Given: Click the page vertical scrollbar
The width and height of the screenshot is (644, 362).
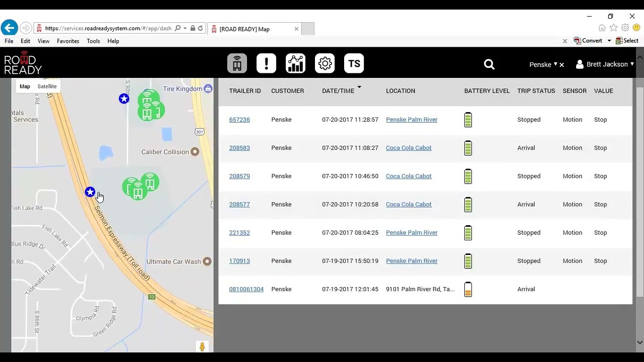Looking at the screenshot, I should pos(640,191).
